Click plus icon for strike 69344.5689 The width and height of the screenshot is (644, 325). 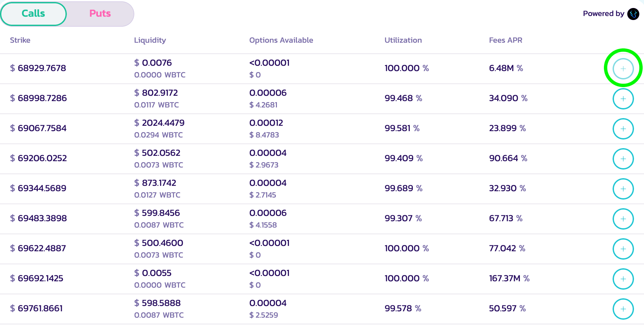click(x=623, y=189)
